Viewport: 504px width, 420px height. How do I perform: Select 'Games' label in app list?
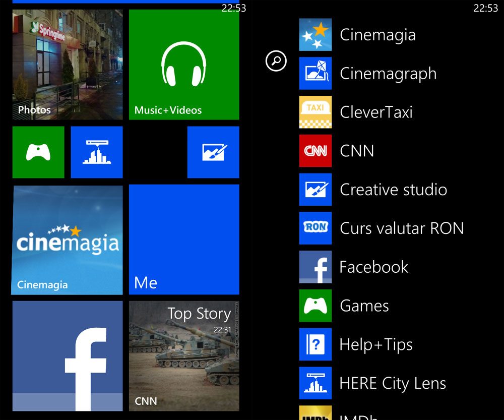[x=364, y=306]
